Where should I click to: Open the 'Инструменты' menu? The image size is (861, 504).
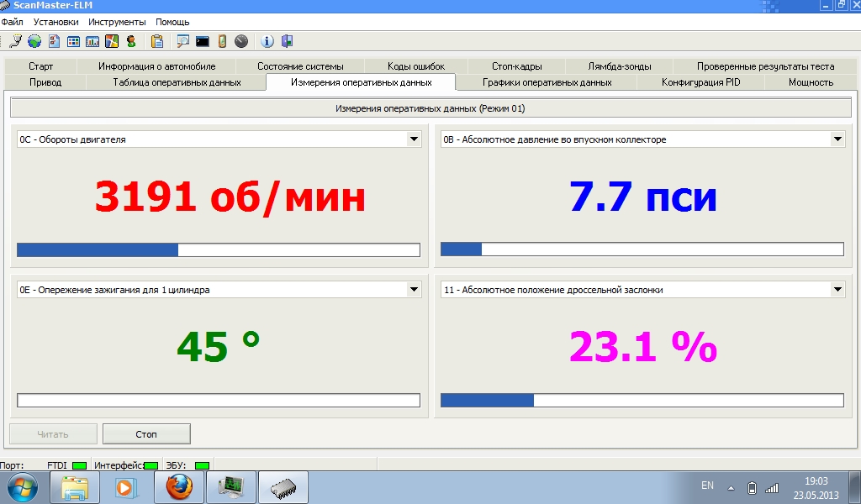117,22
